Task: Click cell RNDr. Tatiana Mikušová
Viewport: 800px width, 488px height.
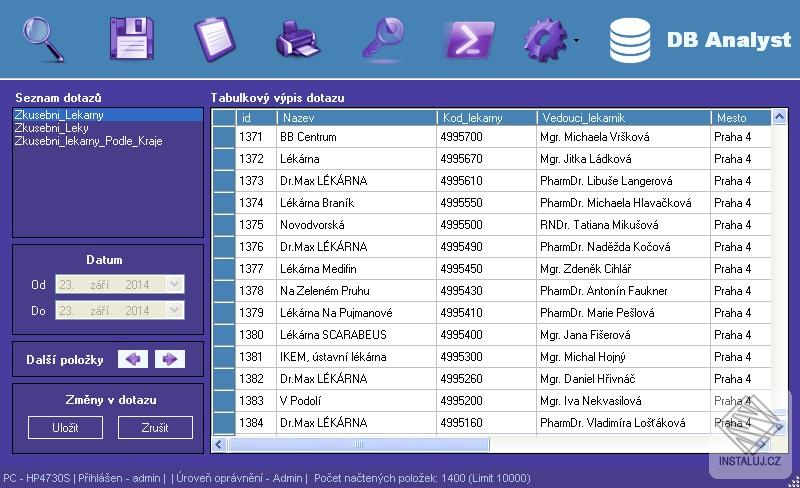Action: click(623, 225)
